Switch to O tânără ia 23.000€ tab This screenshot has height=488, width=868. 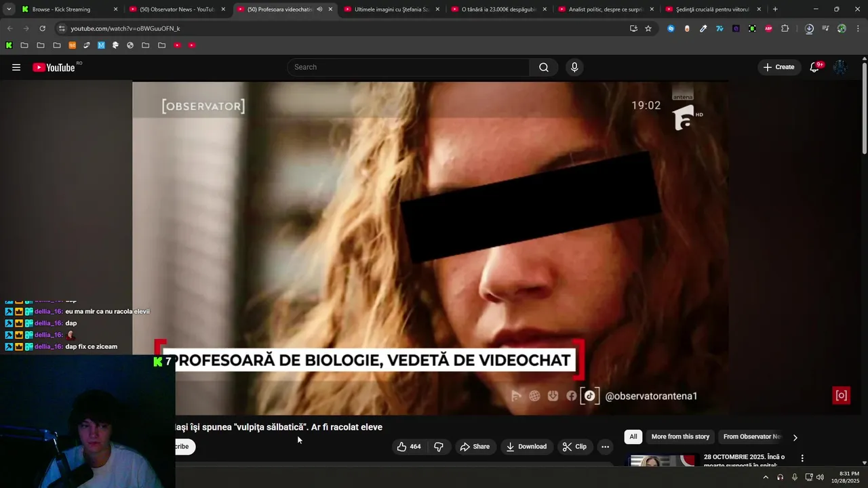tap(498, 9)
